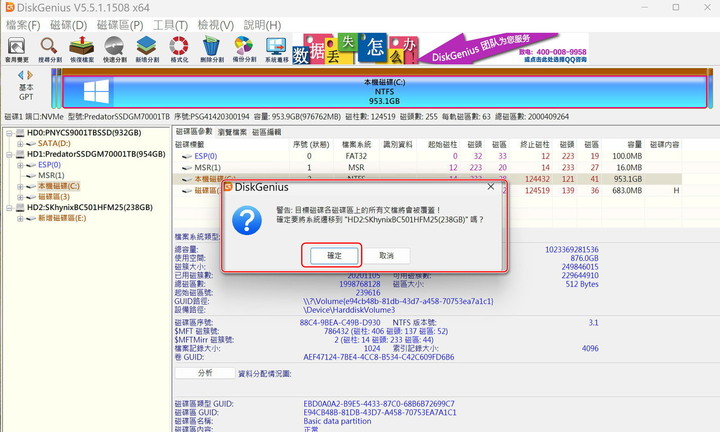Confirm migration with the 確定 button
Image resolution: width=720 pixels, height=432 pixels.
[x=334, y=256]
